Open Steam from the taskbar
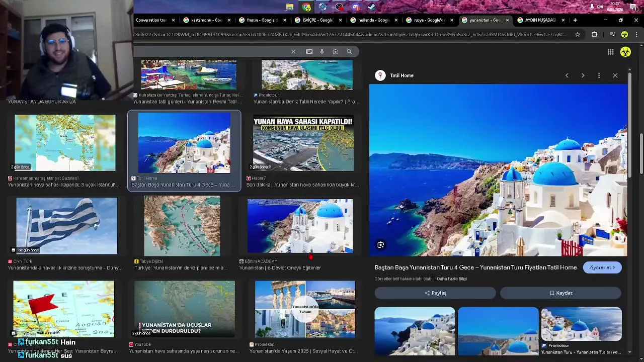The image size is (644, 362). tap(372, 7)
